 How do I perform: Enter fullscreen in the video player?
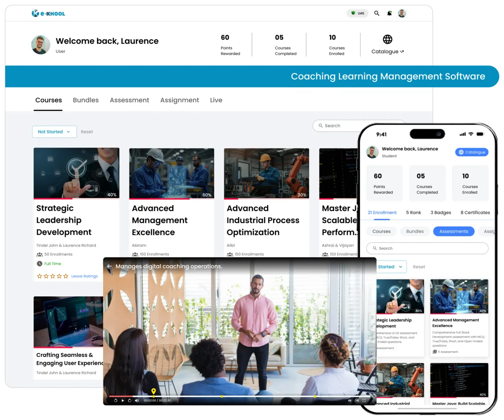[365, 400]
